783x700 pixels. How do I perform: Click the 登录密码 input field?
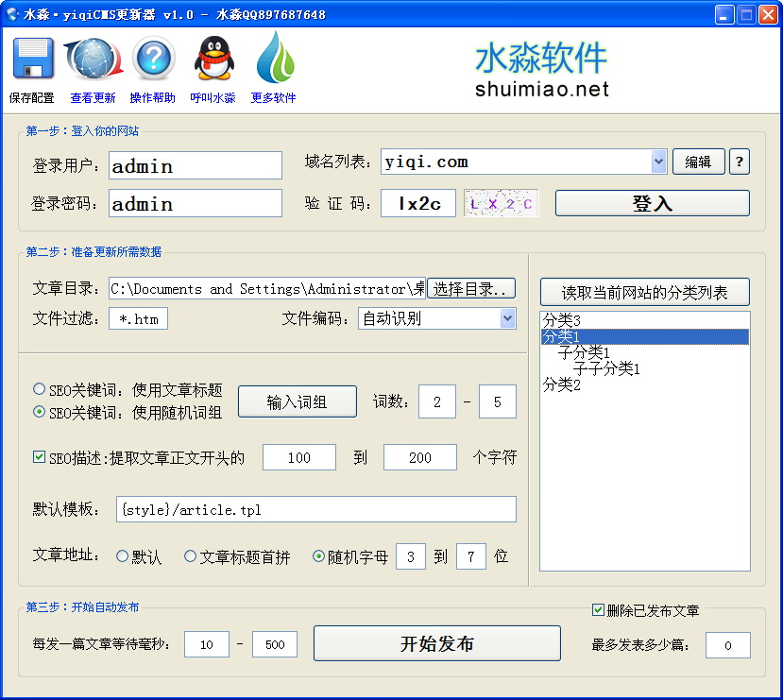[x=196, y=203]
